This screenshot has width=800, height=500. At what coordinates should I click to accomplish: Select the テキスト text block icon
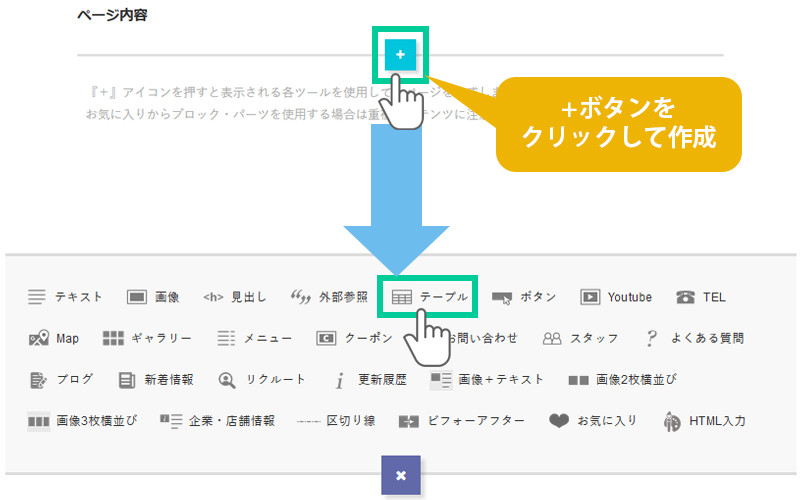(x=65, y=297)
